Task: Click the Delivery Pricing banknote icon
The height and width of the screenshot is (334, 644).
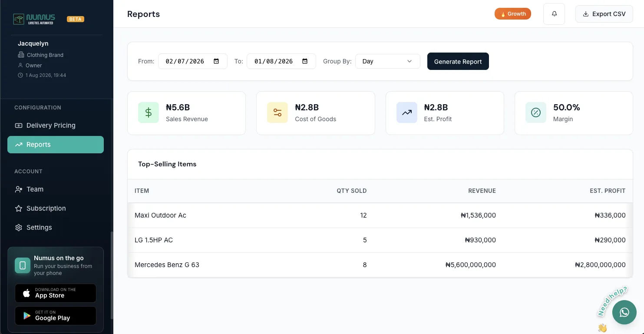Action: [19, 126]
